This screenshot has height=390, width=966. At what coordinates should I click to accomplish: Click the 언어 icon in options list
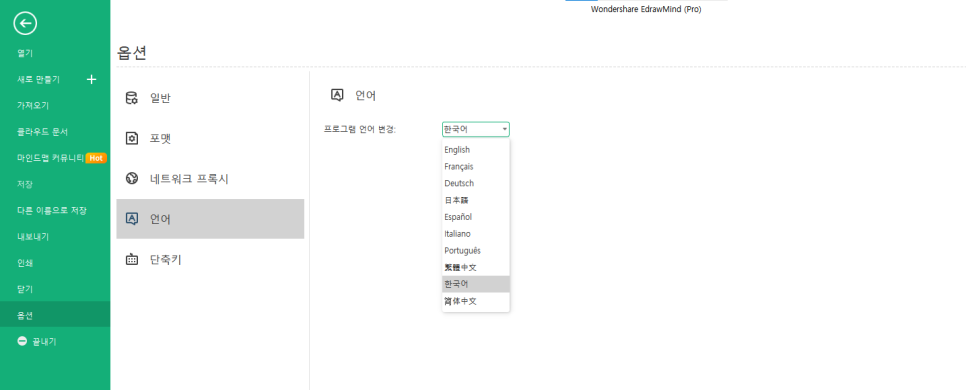tap(132, 219)
